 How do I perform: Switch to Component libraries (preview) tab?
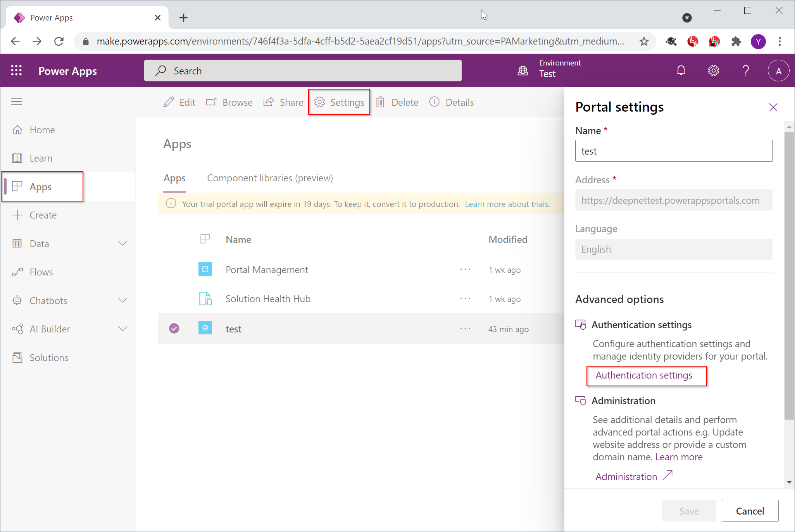click(x=270, y=178)
